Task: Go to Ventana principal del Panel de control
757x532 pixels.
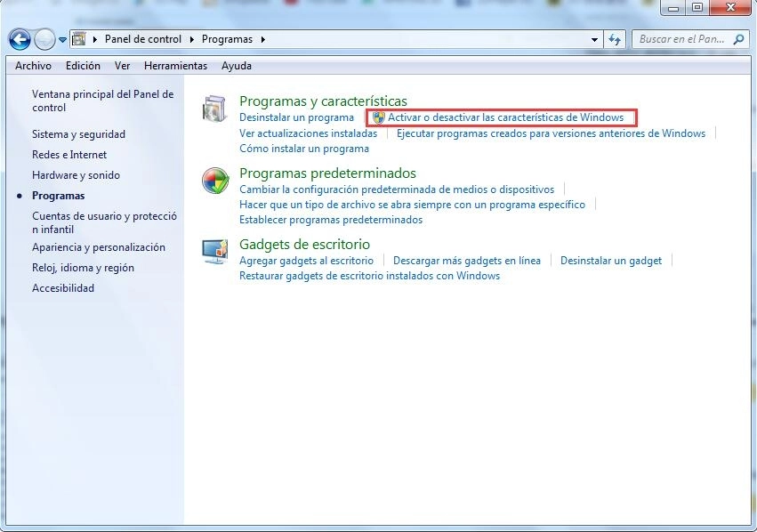Action: 103,101
